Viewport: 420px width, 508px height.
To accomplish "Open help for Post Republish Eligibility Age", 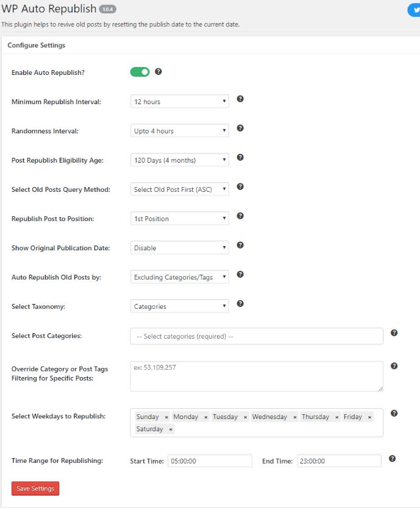I will click(x=240, y=157).
